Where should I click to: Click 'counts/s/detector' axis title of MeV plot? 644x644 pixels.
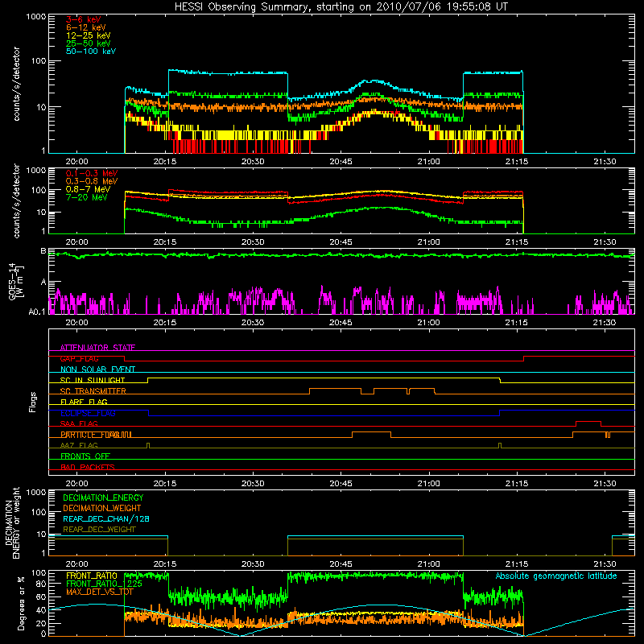coord(16,201)
